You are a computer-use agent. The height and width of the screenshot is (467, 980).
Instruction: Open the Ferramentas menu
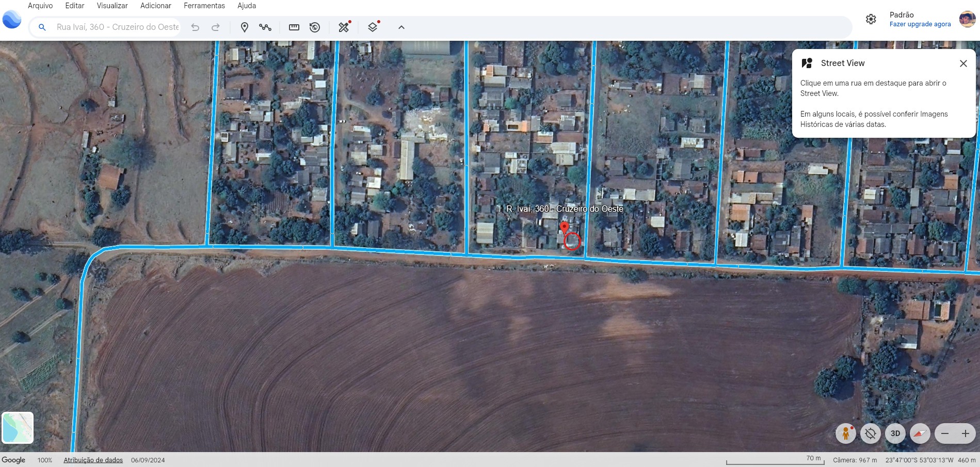[204, 6]
